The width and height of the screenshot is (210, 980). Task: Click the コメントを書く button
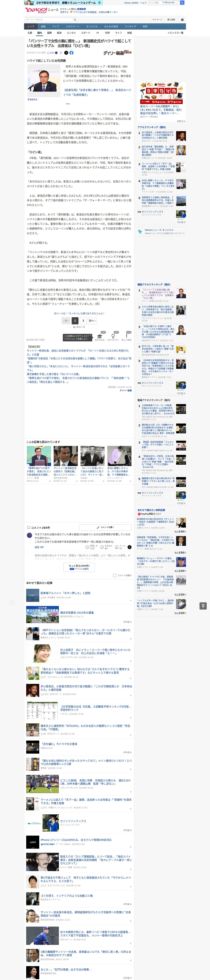[105, 527]
